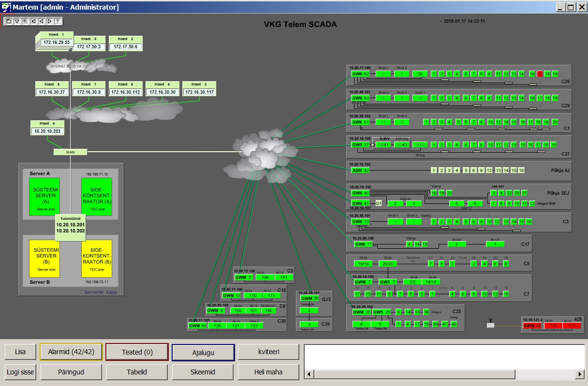Click the Logi sisse login button
The image size is (588, 386).
point(20,372)
